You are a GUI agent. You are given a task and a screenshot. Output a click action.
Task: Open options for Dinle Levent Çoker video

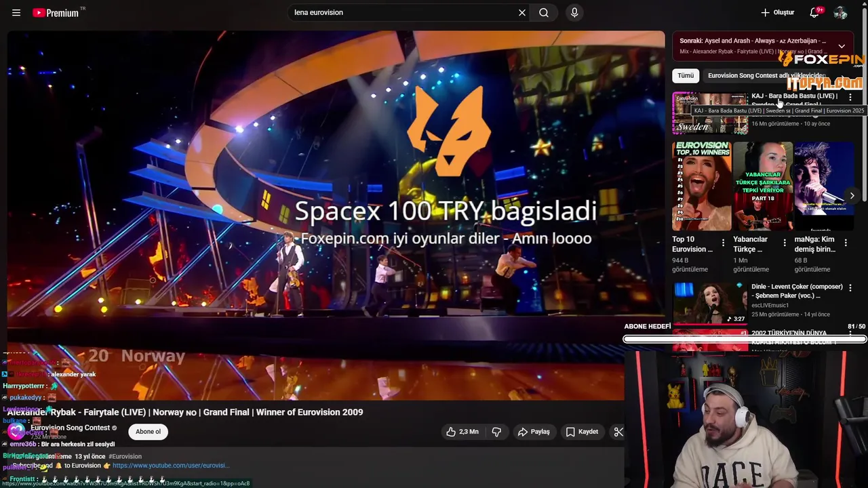coord(850,287)
